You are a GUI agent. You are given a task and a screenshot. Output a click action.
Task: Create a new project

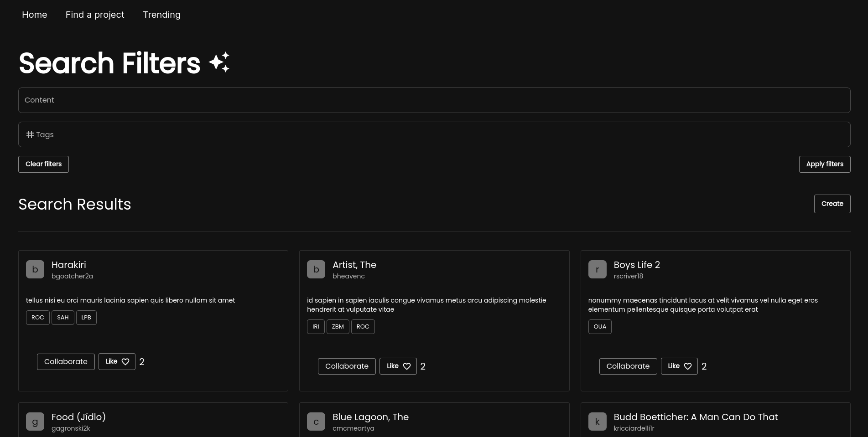pyautogui.click(x=832, y=204)
